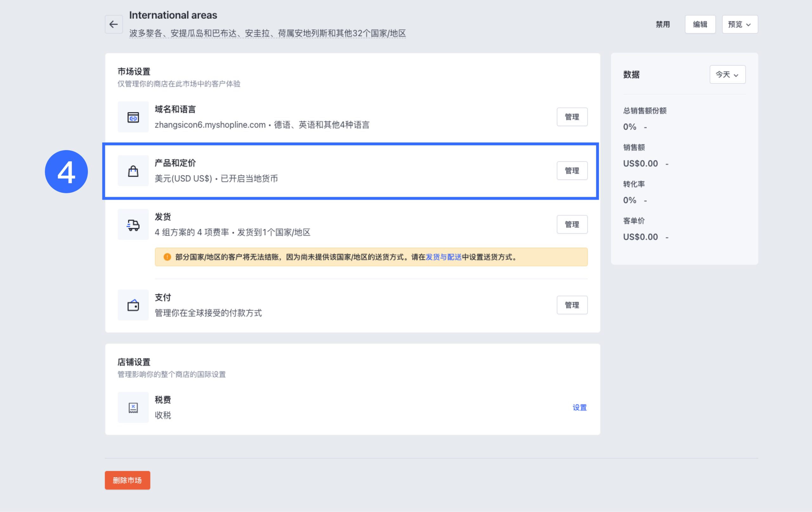Click 管理 for 产品和定价 section
The height and width of the screenshot is (512, 812).
tap(572, 170)
